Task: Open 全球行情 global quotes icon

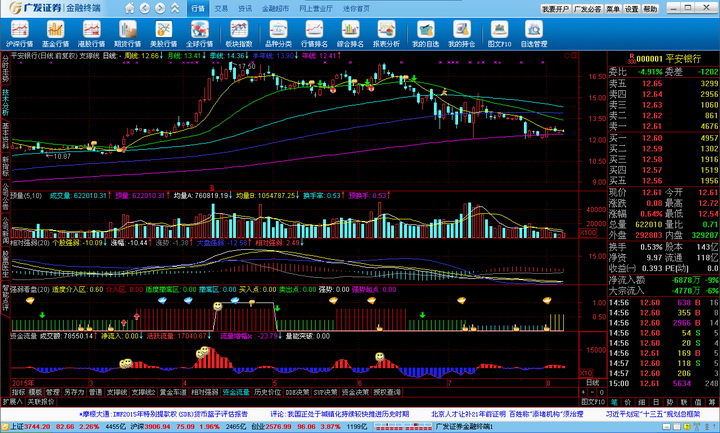Action: 199,34
